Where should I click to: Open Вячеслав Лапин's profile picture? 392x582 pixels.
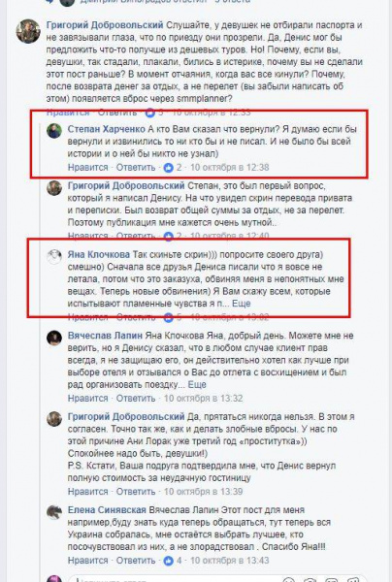[54, 339]
